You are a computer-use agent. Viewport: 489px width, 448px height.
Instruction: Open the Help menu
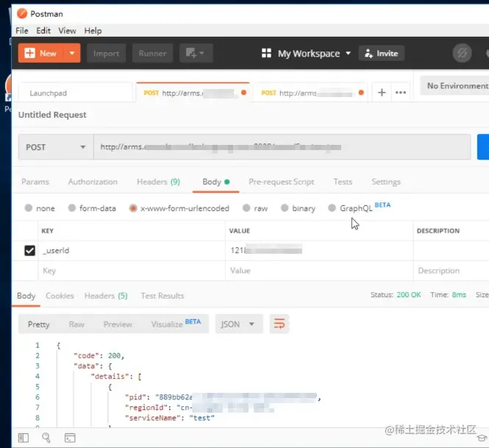point(93,31)
